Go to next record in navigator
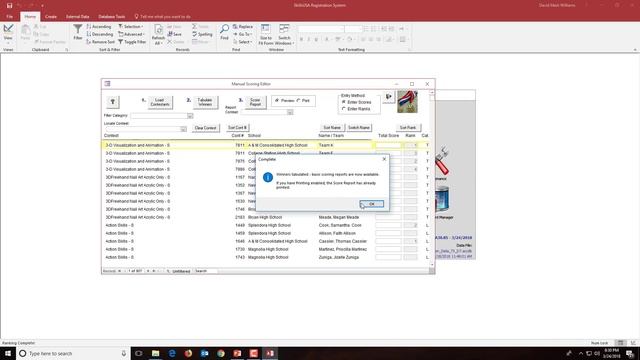640x360 pixels. [x=148, y=271]
